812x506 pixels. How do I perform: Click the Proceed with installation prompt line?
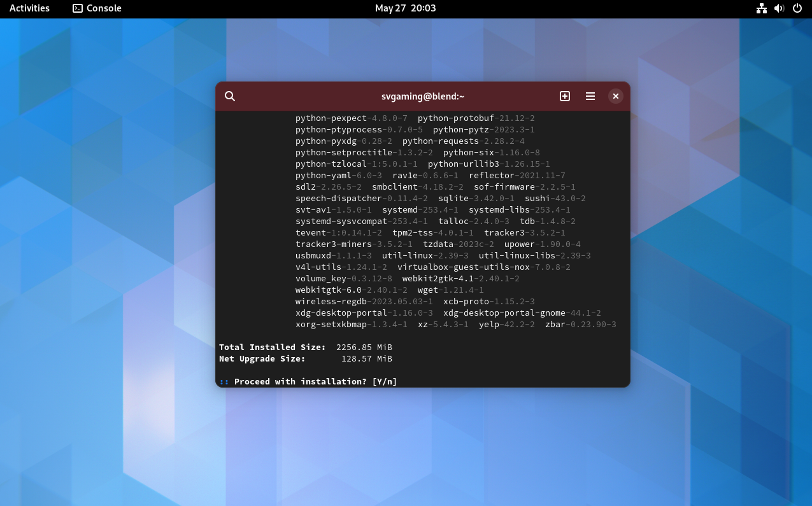(315, 382)
